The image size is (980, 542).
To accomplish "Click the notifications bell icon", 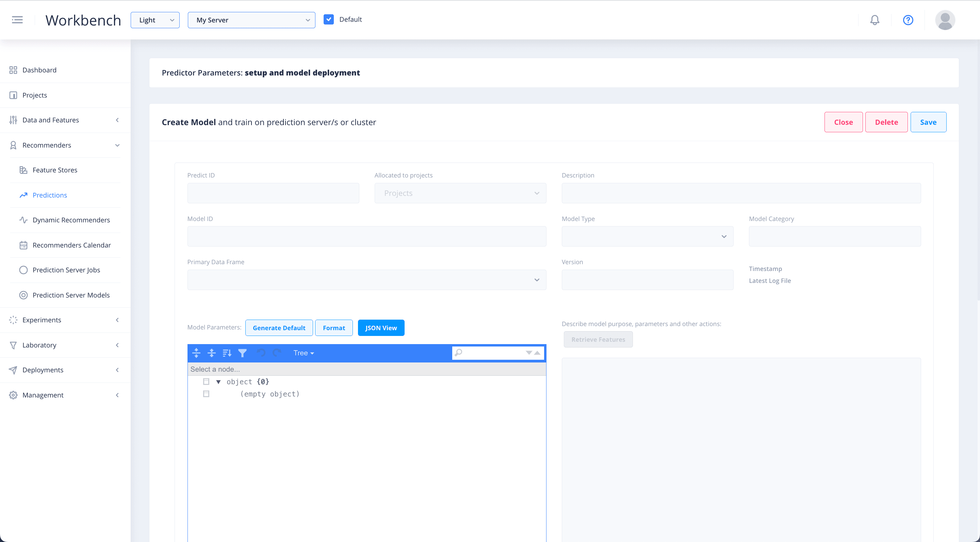I will tap(875, 19).
